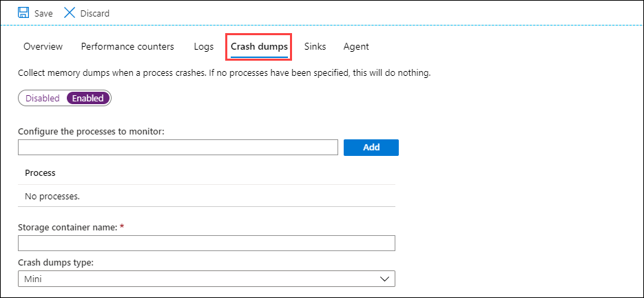The height and width of the screenshot is (298, 644).
Task: Open the Sinks tab
Action: (x=315, y=46)
